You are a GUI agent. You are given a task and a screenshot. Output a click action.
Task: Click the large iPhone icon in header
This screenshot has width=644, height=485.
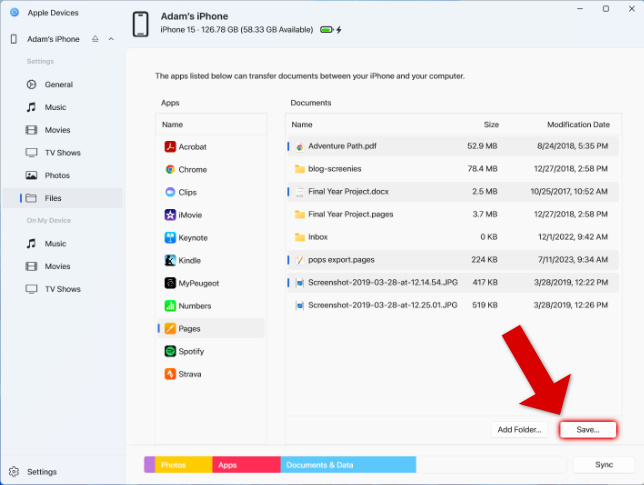140,24
